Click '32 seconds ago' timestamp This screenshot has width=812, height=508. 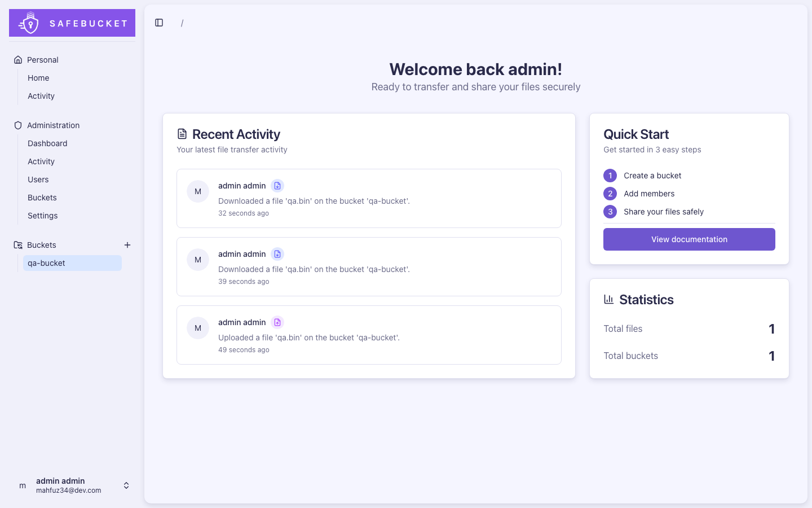(244, 213)
